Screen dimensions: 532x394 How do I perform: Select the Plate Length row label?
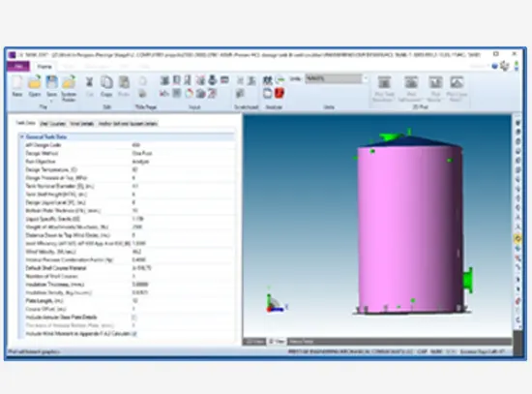(44, 301)
